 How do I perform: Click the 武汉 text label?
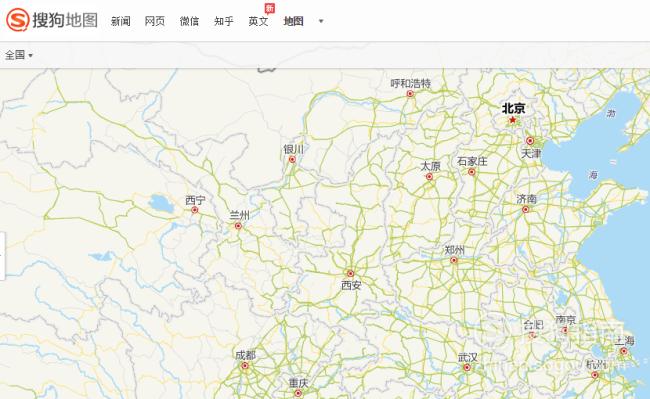[x=468, y=357]
